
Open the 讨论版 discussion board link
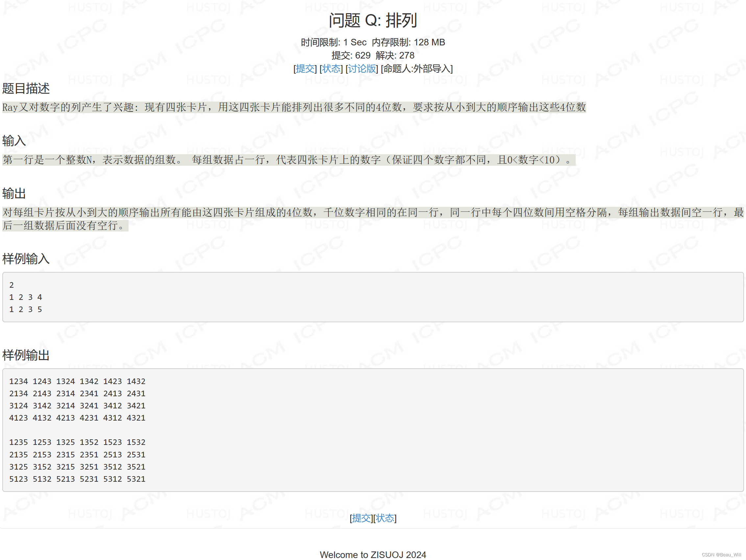tap(361, 68)
